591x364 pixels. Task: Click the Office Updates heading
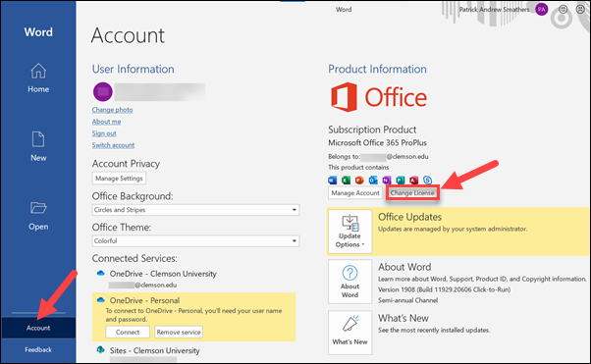coord(409,217)
